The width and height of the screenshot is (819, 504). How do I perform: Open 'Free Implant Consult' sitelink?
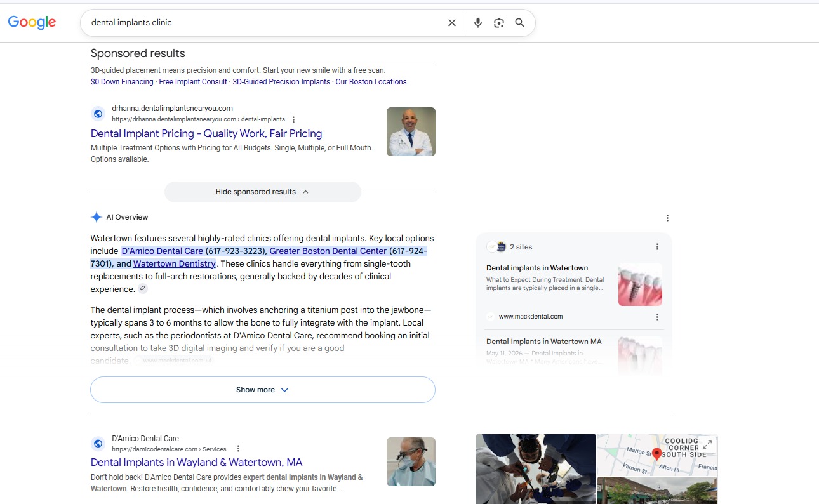(x=193, y=82)
